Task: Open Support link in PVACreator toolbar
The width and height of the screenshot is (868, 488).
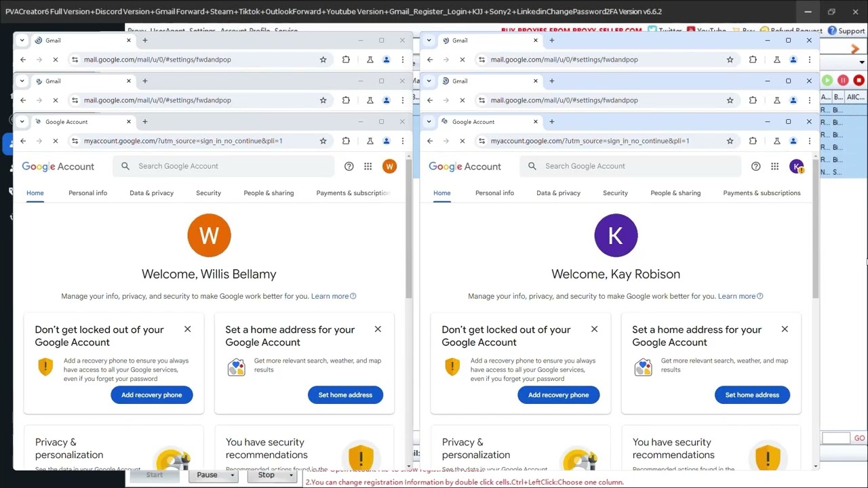Action: [847, 31]
